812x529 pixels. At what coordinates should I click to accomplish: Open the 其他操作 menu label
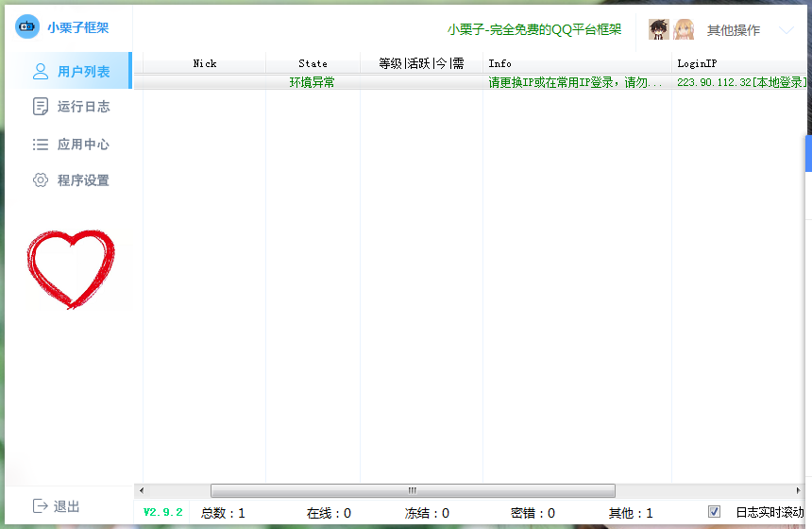click(733, 30)
